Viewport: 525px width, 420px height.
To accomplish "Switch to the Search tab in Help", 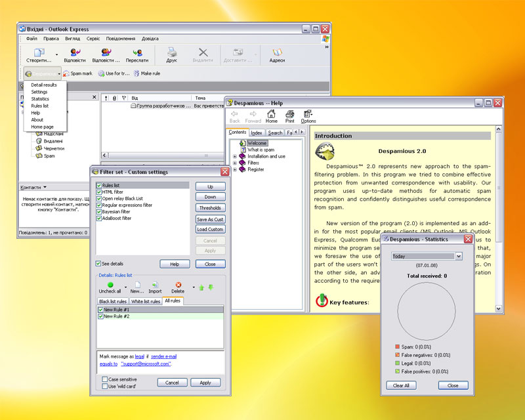I will pos(275,133).
